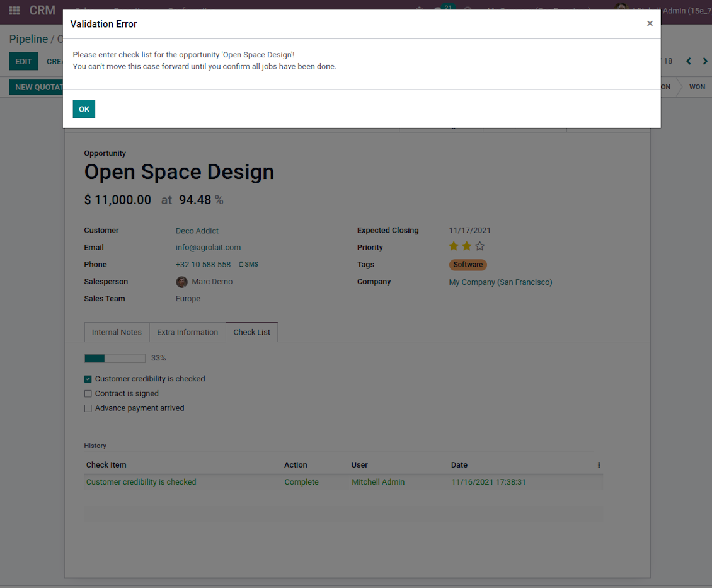Click the CRM app title
This screenshot has width=712, height=588.
point(42,11)
